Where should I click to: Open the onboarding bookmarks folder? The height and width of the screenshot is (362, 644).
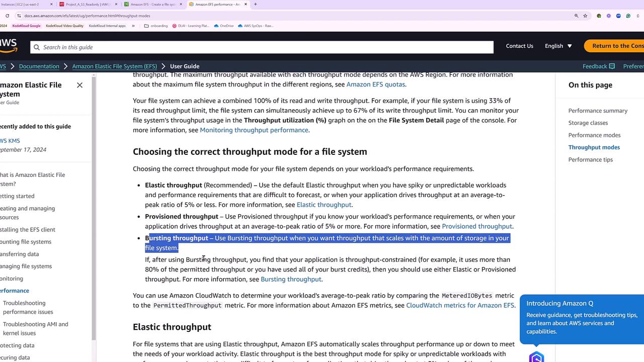point(156,26)
